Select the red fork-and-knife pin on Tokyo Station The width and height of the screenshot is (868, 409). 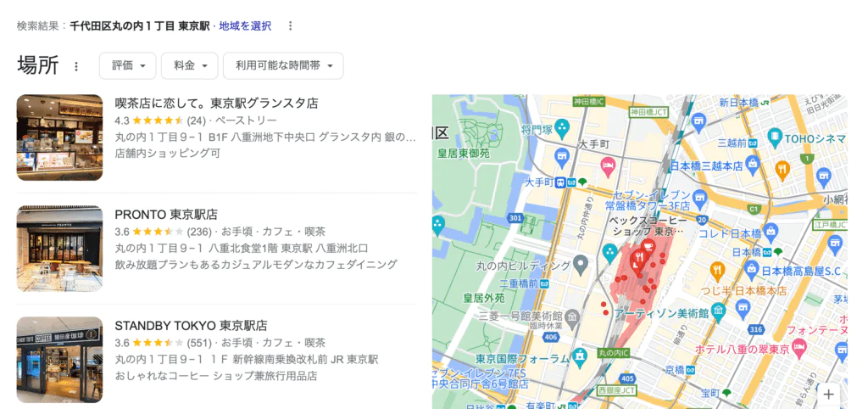click(638, 259)
